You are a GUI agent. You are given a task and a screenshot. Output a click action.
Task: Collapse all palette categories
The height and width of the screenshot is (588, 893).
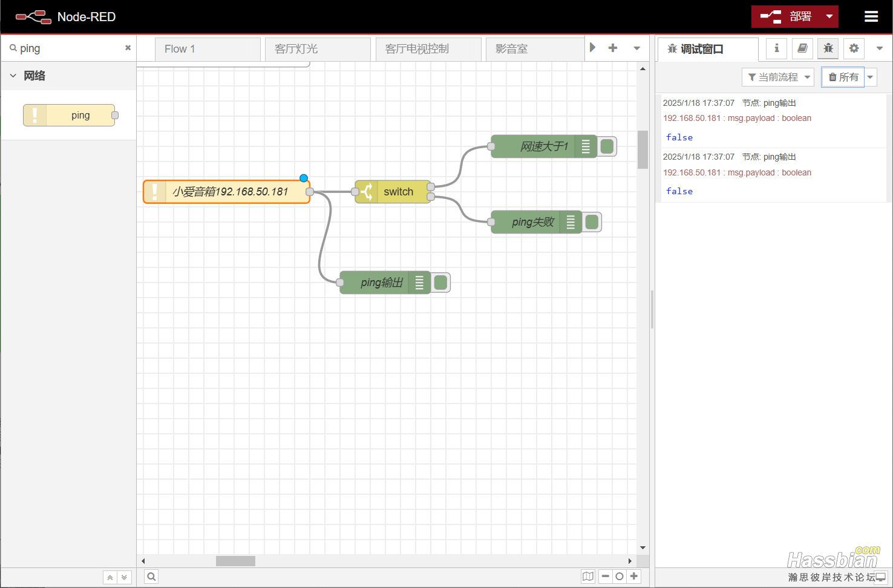(x=110, y=577)
